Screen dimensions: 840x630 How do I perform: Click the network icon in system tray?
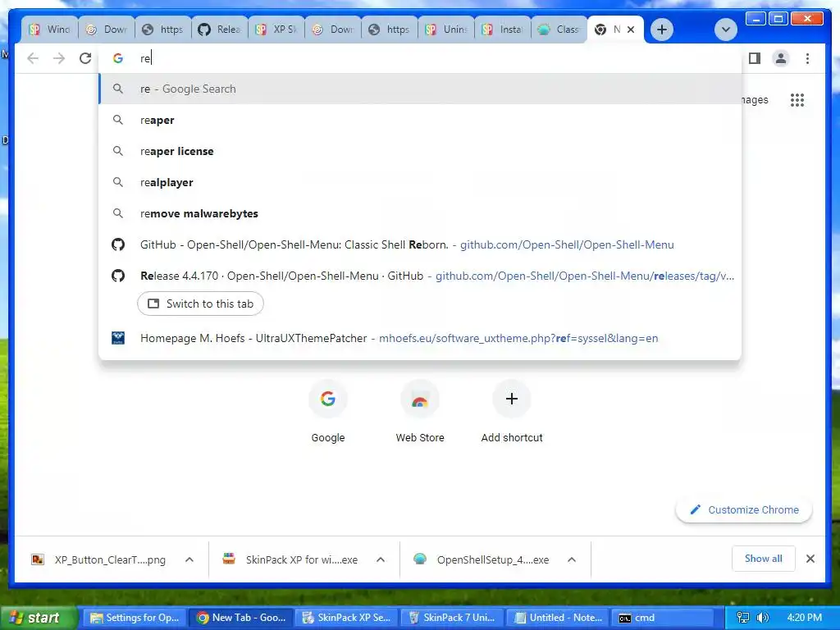pos(742,618)
